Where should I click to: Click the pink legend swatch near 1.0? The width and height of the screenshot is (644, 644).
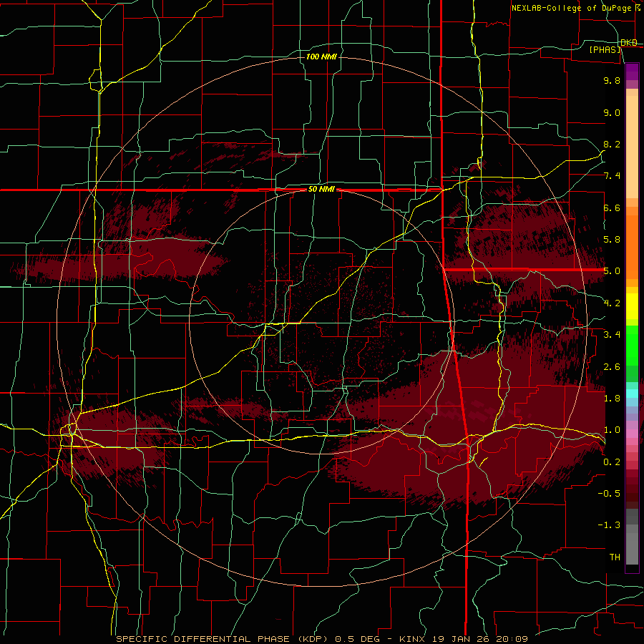pos(632,433)
